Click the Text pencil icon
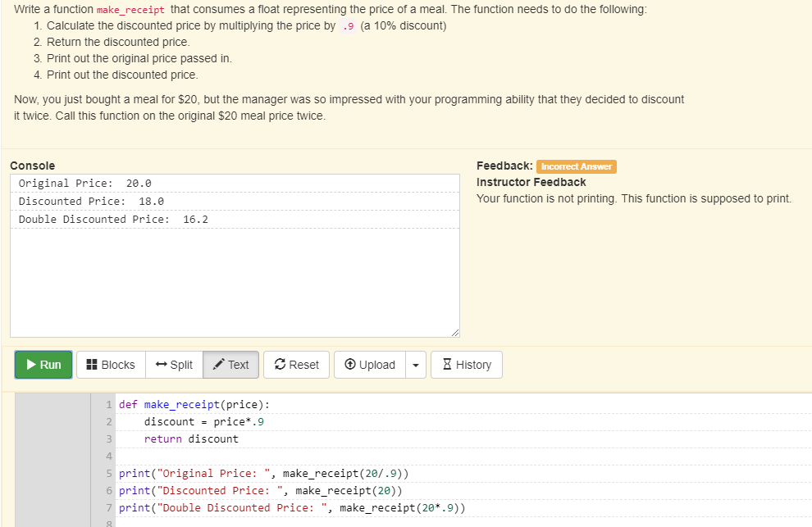This screenshot has width=812, height=527. point(218,365)
